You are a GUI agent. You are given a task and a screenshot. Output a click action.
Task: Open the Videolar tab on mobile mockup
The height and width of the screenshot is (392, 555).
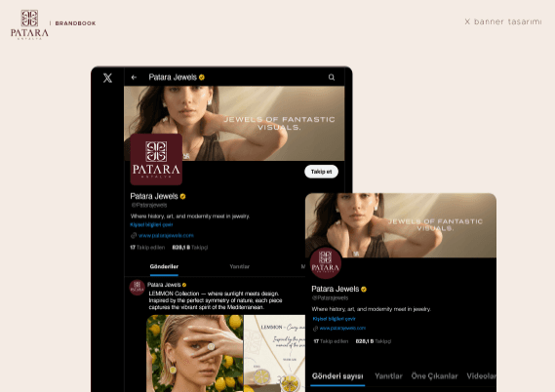pyautogui.click(x=482, y=376)
